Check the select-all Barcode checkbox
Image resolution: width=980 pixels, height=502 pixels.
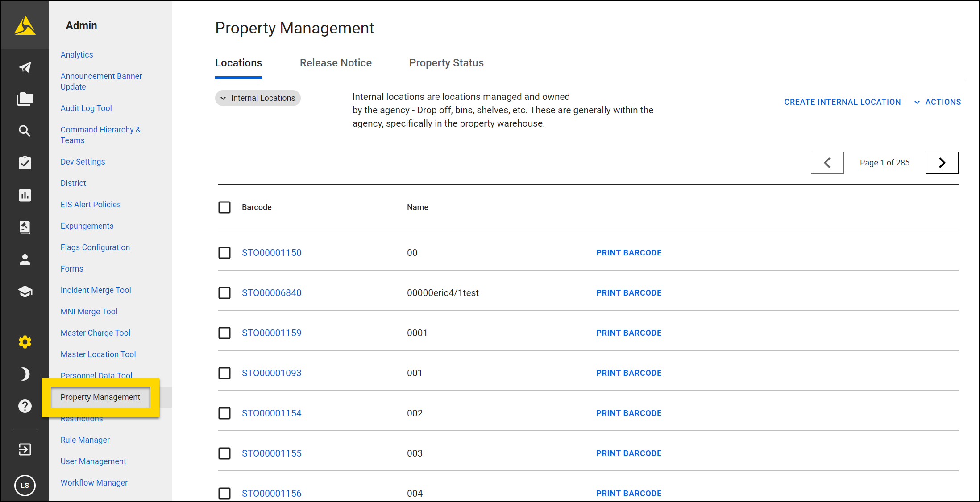(x=224, y=207)
